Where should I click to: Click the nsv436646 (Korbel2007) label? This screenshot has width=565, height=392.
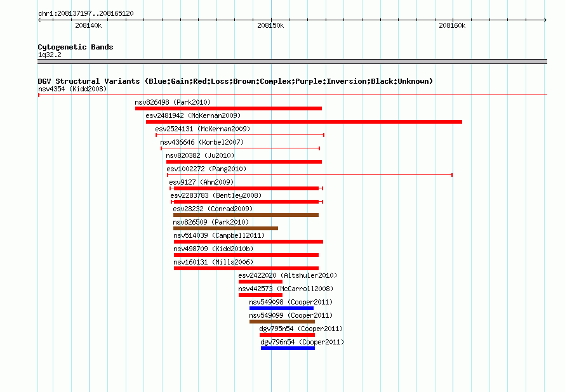[202, 142]
